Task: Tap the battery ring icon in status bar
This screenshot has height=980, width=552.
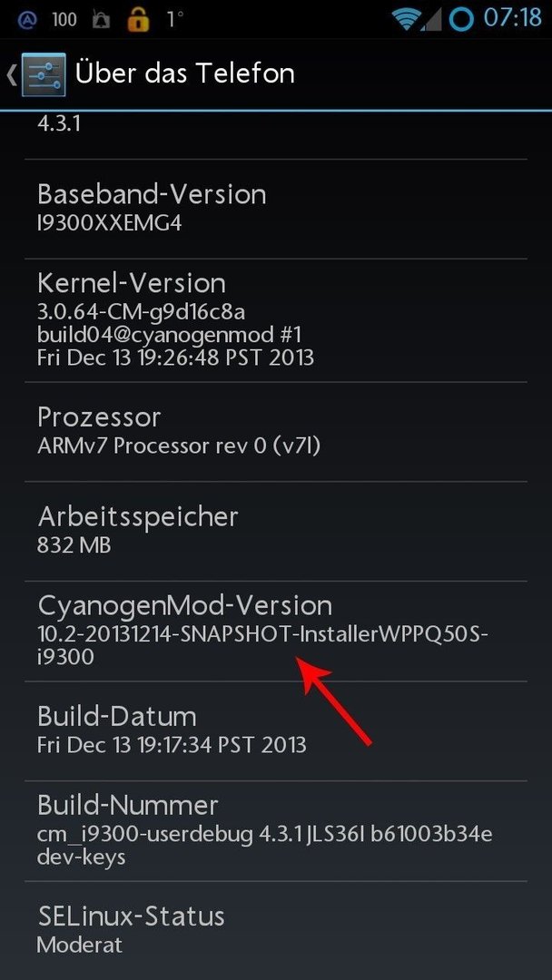Action: pos(461,19)
